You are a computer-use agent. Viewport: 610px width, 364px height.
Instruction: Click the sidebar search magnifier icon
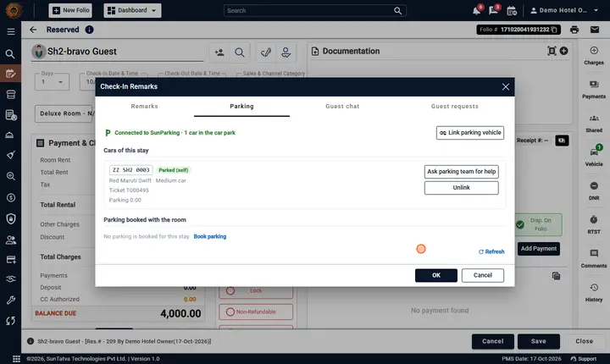click(x=10, y=54)
